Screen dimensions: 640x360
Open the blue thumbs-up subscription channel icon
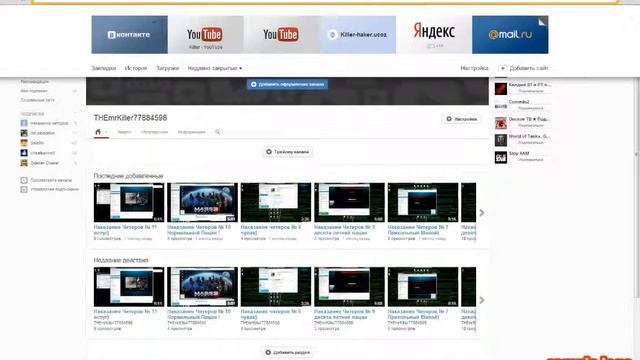click(x=24, y=153)
